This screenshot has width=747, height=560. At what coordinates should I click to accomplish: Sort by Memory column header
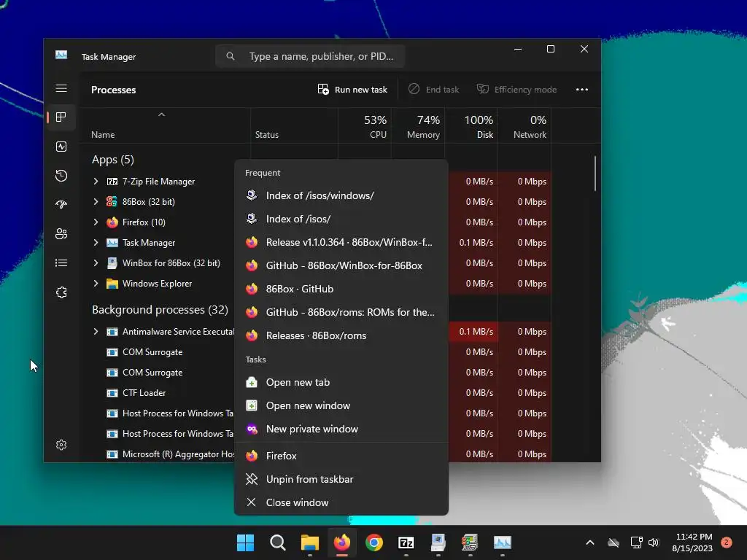click(418, 127)
